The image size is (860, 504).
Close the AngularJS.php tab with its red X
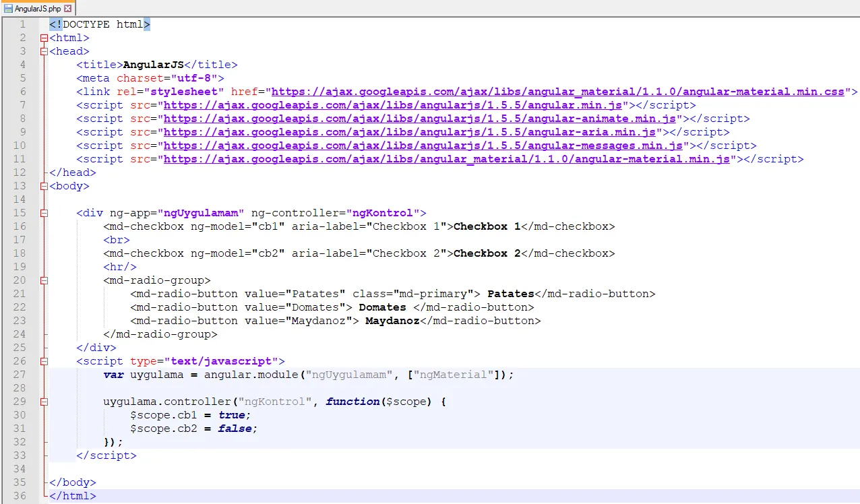[67, 9]
